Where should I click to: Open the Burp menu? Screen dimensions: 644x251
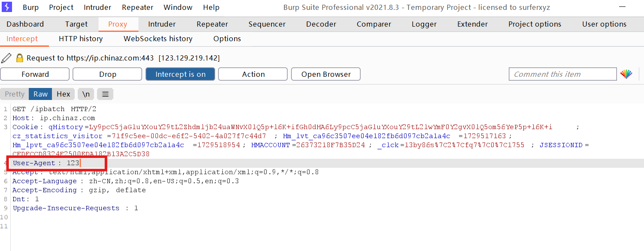coord(30,7)
